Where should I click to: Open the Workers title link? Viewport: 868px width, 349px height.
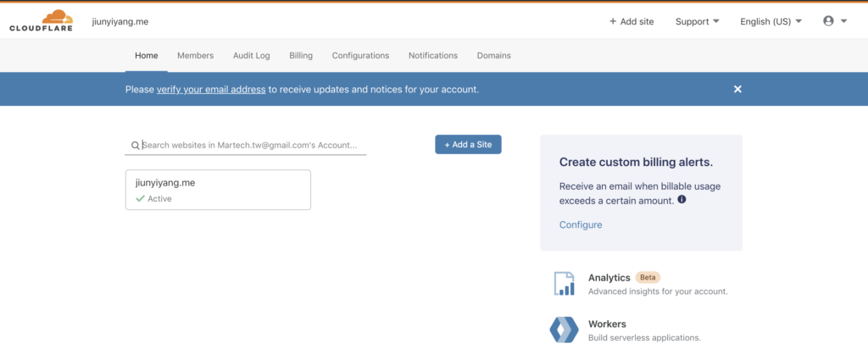(607, 324)
